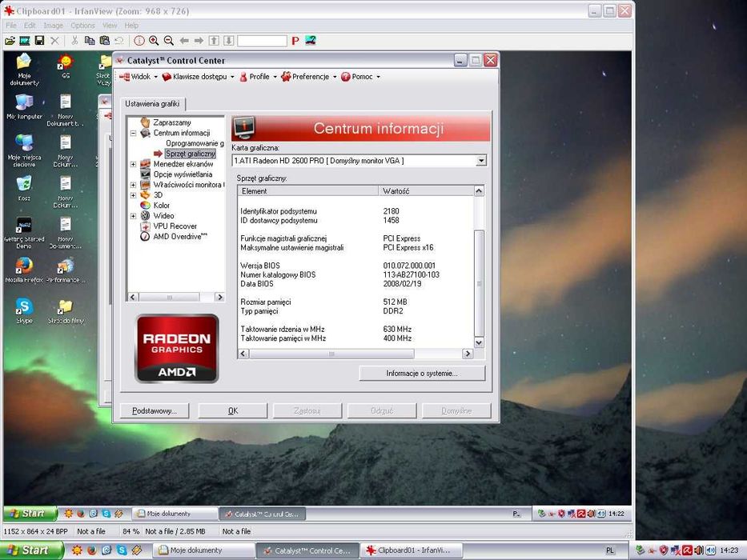
Task: Expand the 3D tree node
Action: click(134, 195)
